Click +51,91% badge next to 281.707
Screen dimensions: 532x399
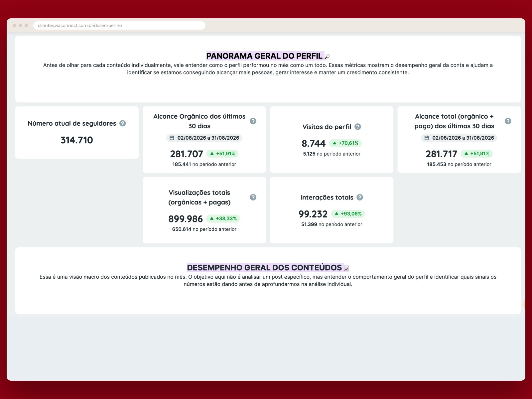[x=222, y=154]
